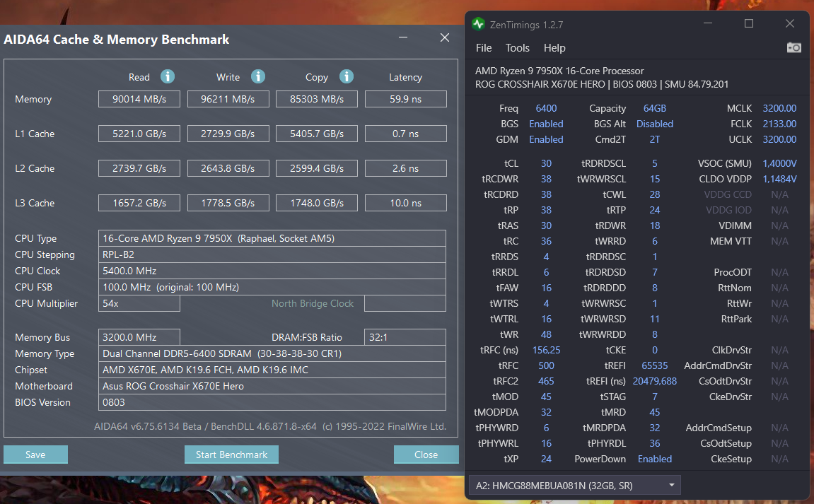
Task: Click the L2 Cache Copy 2599.4 GB/s field
Action: [317, 168]
